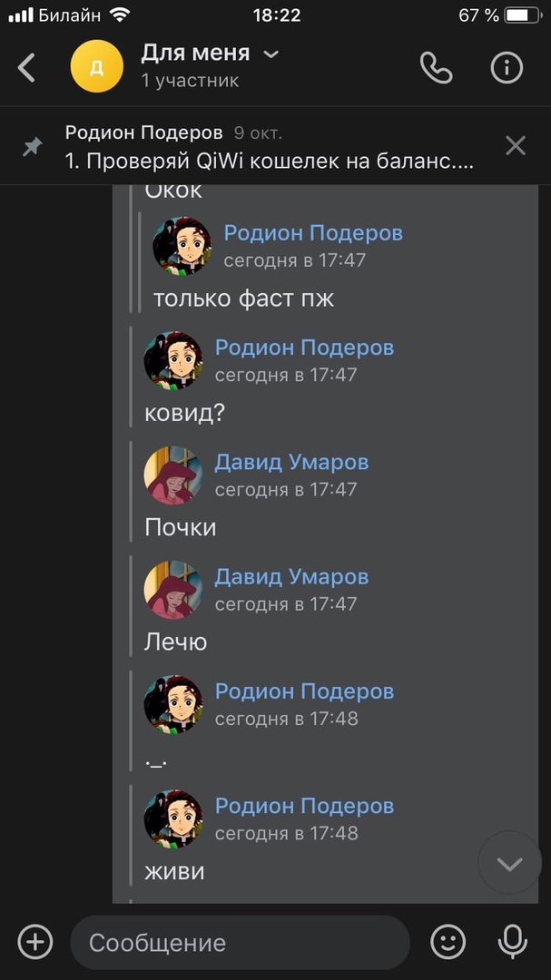This screenshot has width=551, height=980.
Task: Open the emoji sticker picker
Action: coord(448,941)
